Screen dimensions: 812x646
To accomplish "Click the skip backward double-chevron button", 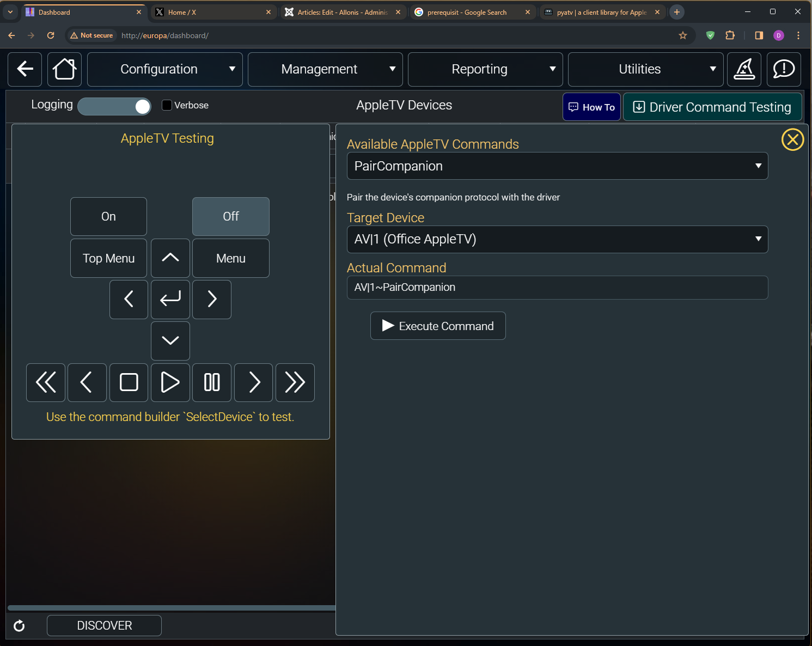I will point(46,382).
